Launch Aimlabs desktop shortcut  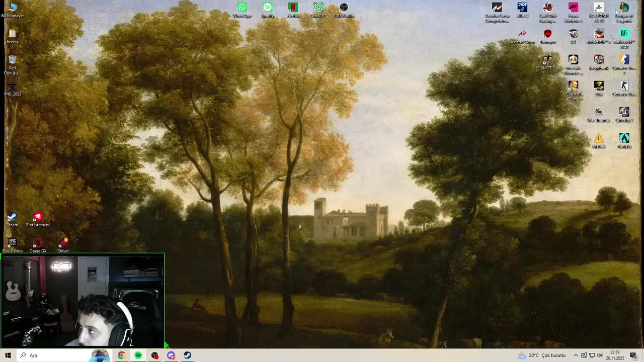point(624,141)
